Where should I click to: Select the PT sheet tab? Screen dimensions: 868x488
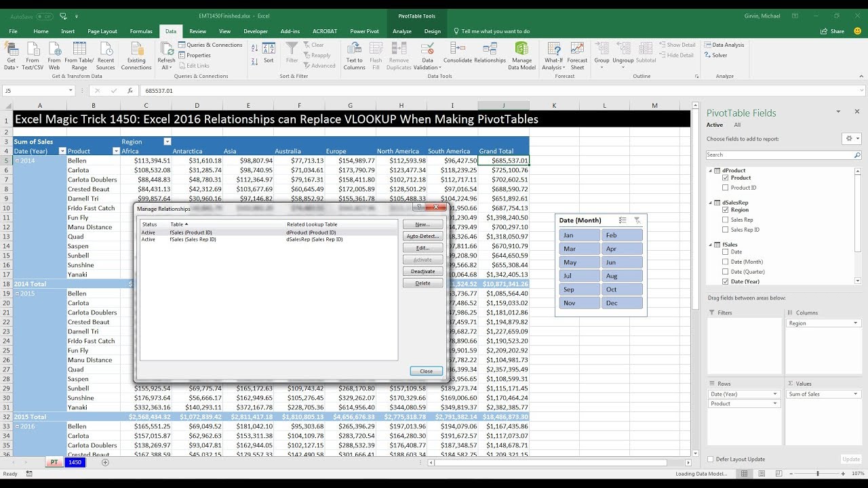pos(54,462)
